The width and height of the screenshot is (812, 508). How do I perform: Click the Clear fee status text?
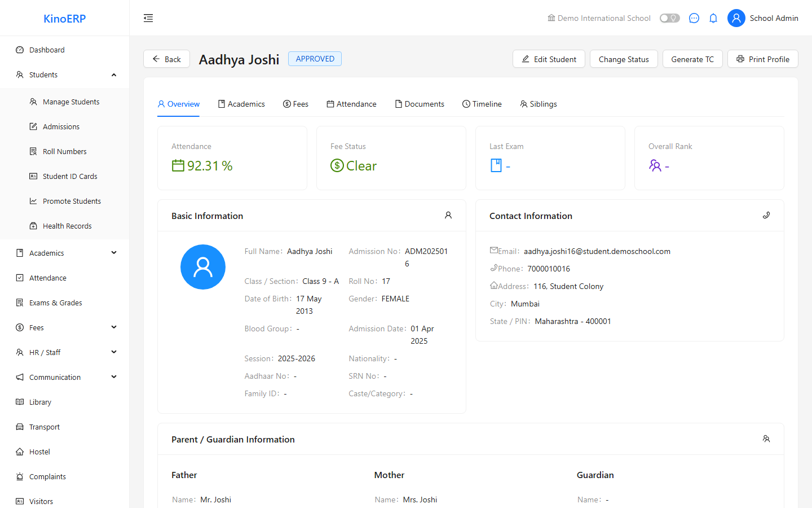(361, 165)
